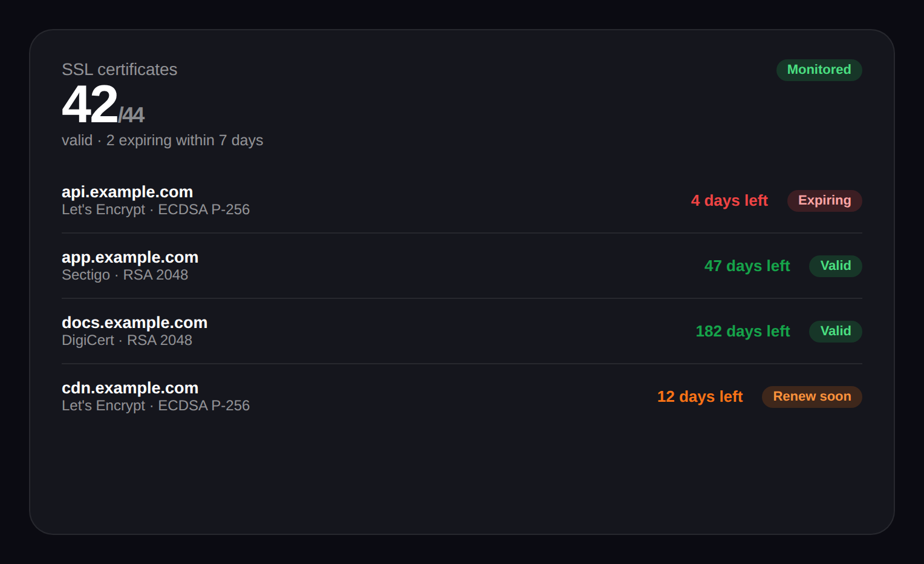
Task: Click Sectigo RSA 2048 issuer details
Action: point(125,275)
